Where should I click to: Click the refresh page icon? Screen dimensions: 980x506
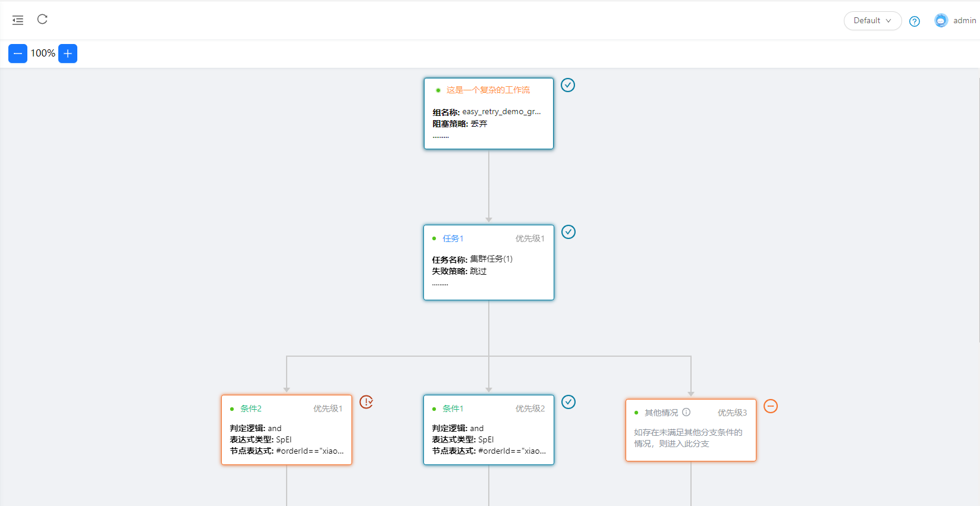(x=42, y=20)
